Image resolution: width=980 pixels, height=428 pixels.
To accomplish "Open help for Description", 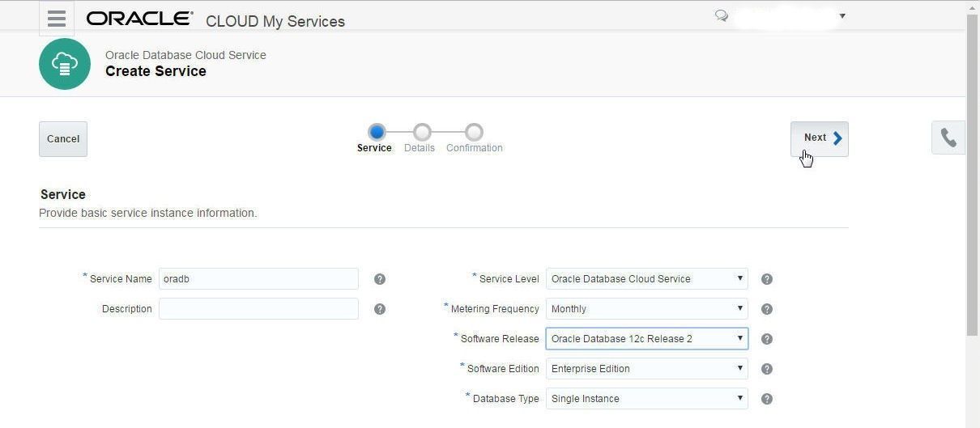I will click(x=380, y=309).
